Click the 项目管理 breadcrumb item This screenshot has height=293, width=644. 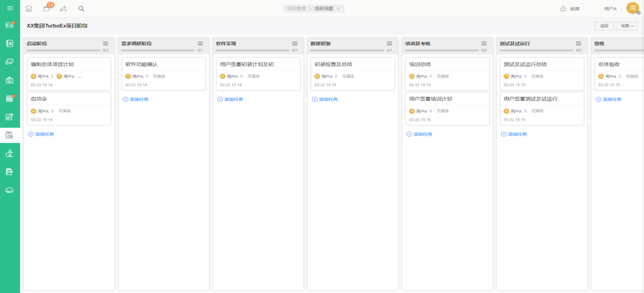click(296, 9)
